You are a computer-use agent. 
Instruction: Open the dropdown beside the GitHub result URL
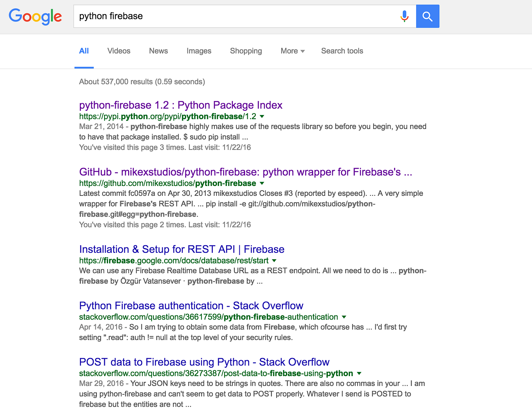click(262, 183)
